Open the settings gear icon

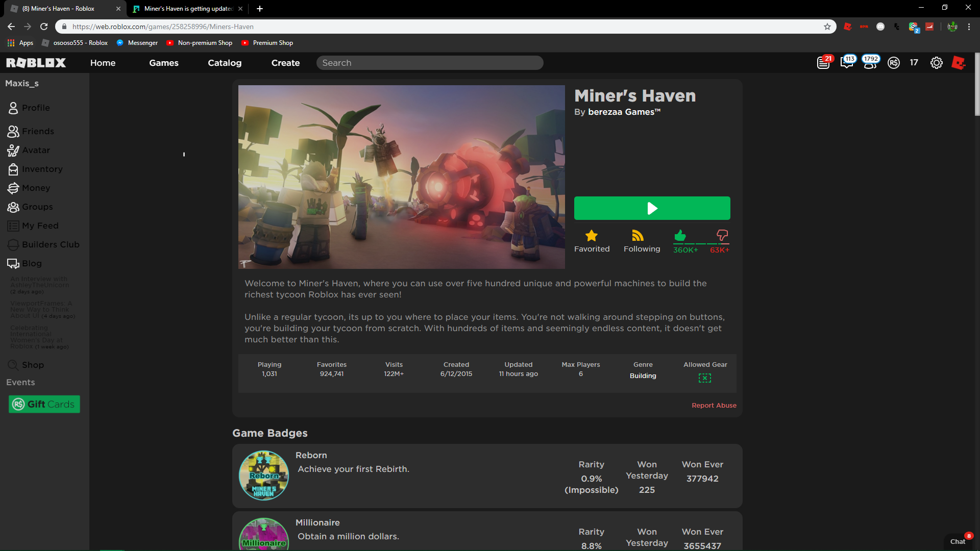tap(936, 63)
